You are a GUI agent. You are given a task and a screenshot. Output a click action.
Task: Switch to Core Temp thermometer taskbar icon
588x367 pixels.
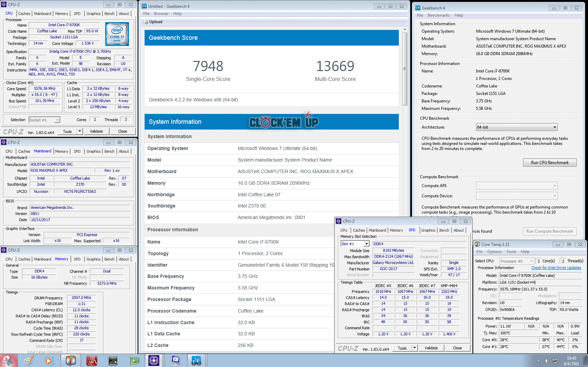[x=70, y=361]
